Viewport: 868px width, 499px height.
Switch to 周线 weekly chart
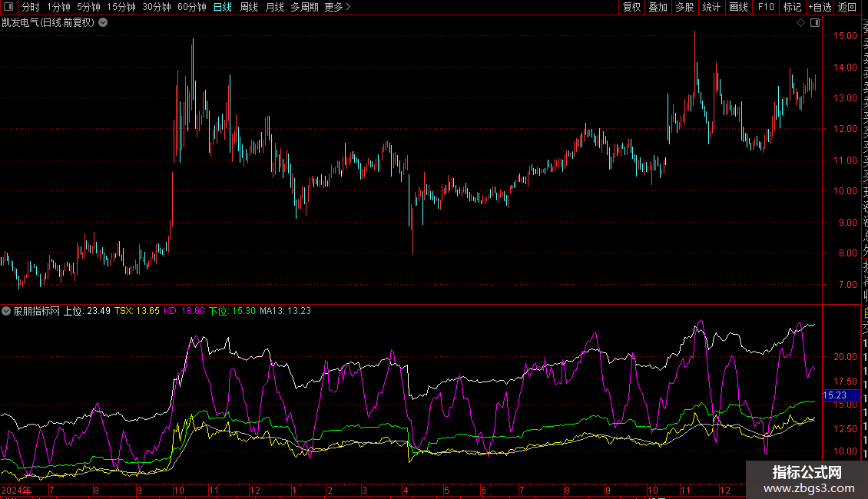pyautogui.click(x=249, y=7)
